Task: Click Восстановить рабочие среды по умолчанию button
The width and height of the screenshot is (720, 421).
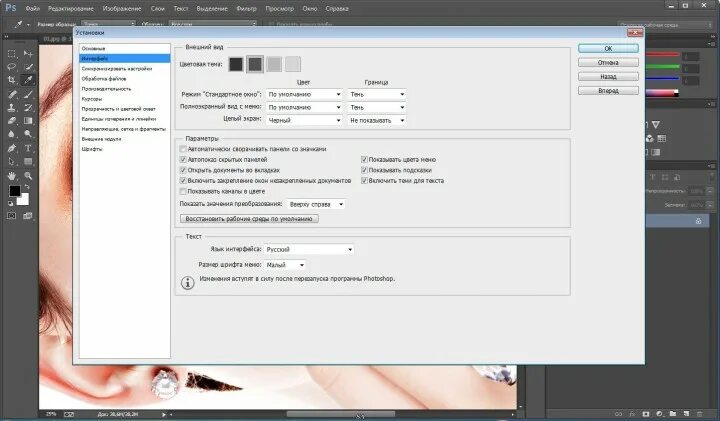Action: click(249, 219)
